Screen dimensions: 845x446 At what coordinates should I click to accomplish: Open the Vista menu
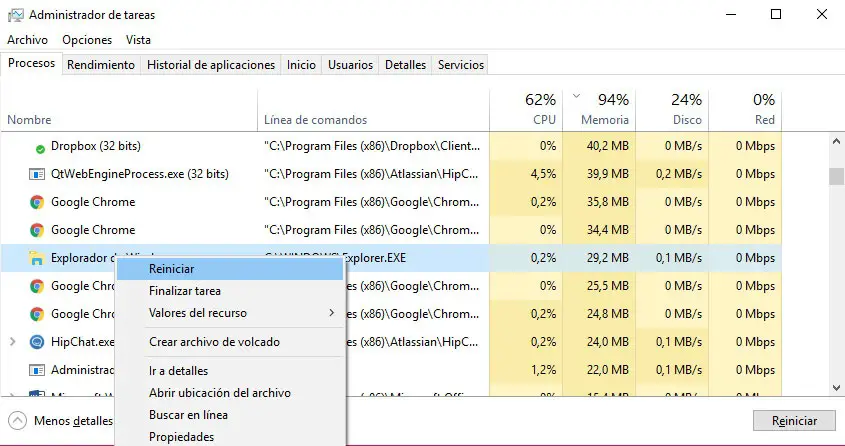pyautogui.click(x=138, y=40)
